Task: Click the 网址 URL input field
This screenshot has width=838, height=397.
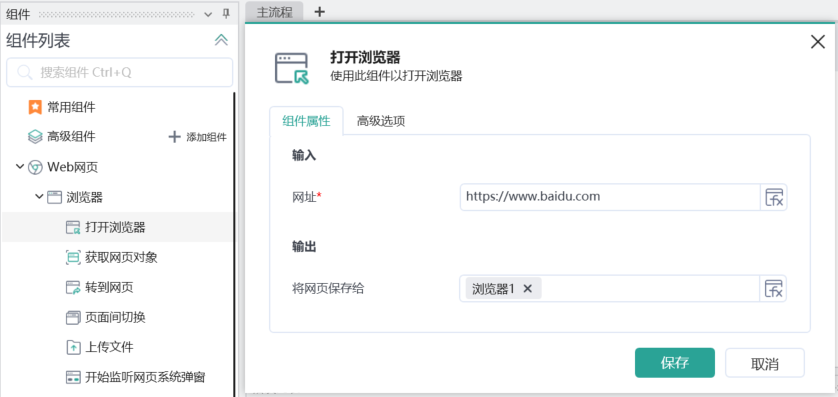Action: (610, 197)
